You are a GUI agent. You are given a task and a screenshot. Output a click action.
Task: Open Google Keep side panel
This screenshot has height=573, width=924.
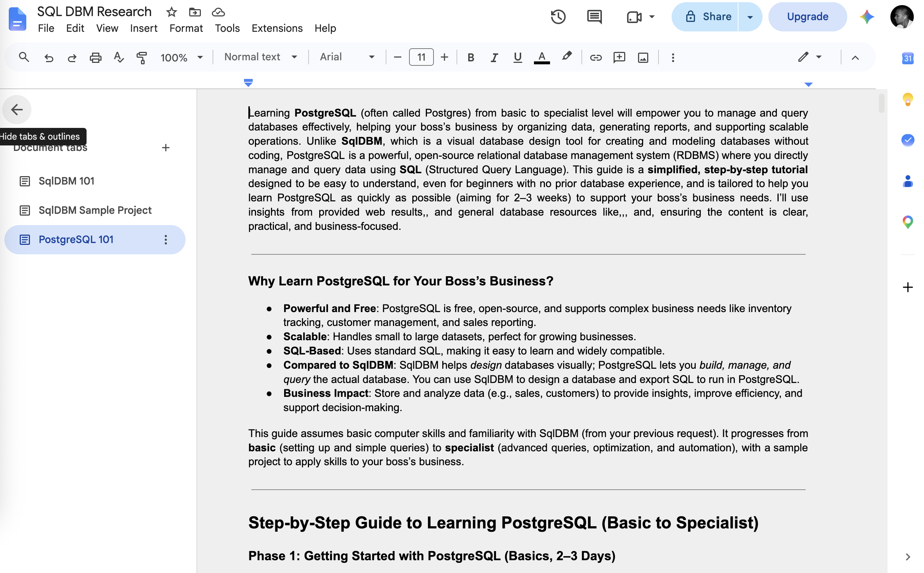[x=907, y=99]
